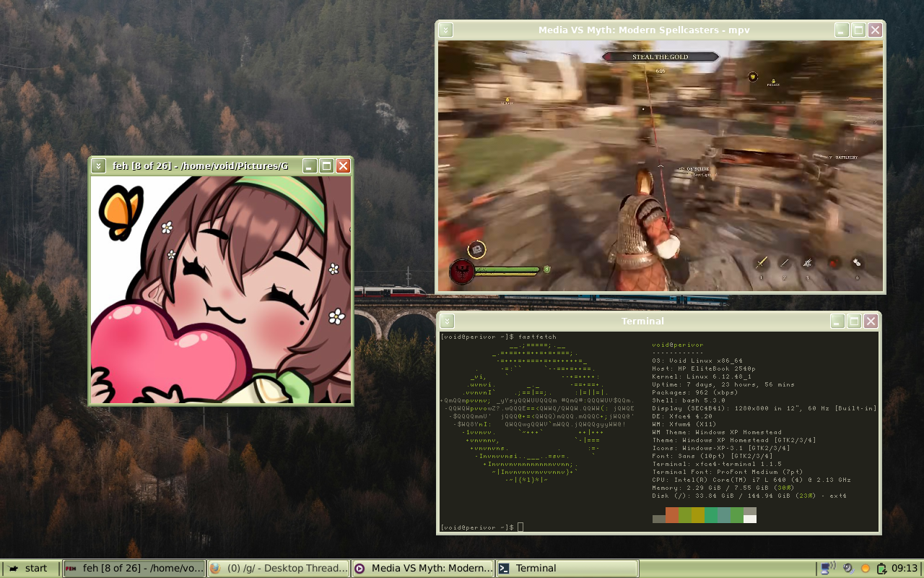924x578 pixels.
Task: Click the orange-red block in the fastfetch palette
Action: coord(672,514)
